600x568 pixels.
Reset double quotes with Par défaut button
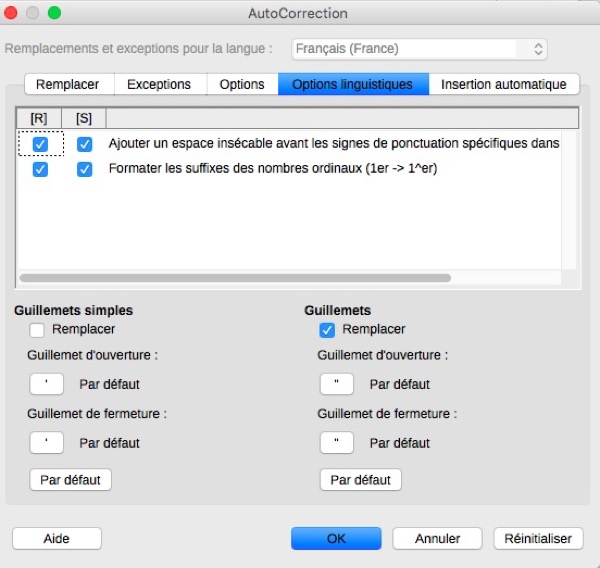tap(360, 480)
